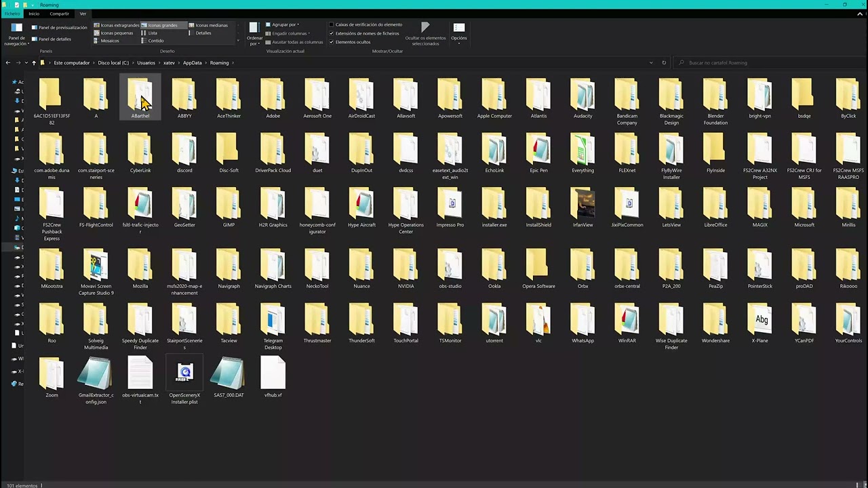Expand the chevron after Roaming in breadcrumb

tap(233, 62)
